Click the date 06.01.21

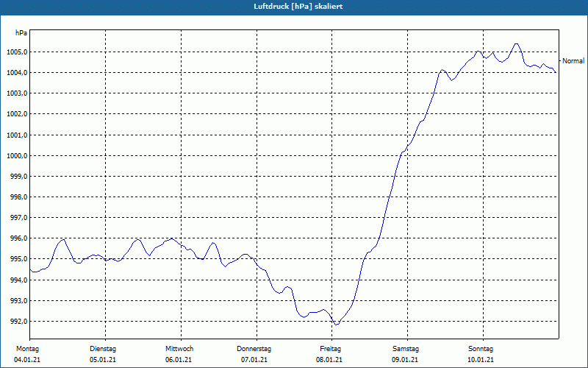click(x=179, y=360)
